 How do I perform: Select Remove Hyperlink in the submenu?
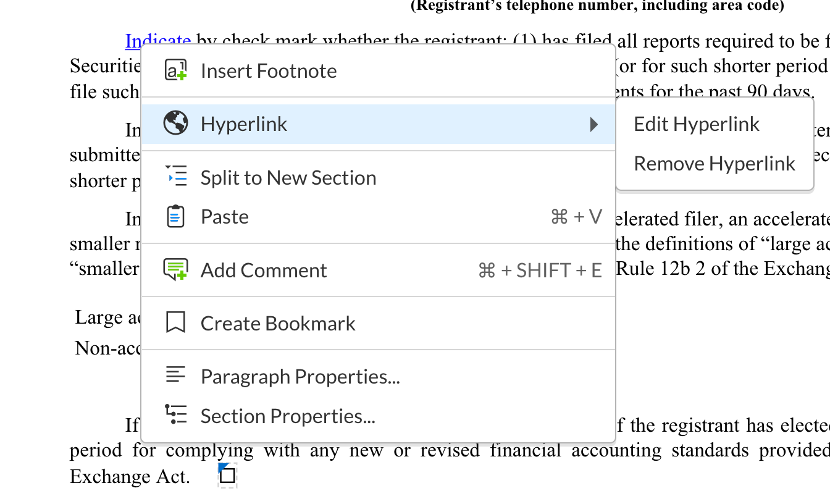coord(715,164)
